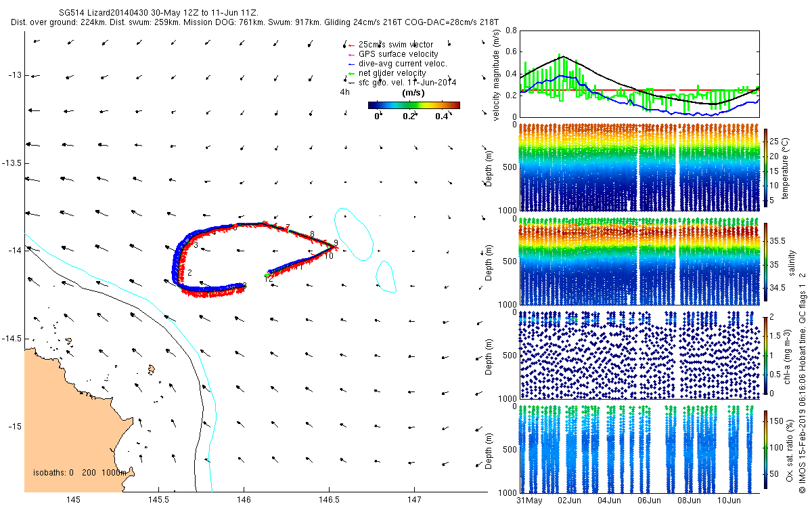Viewport: 812px width, 508px height.
Task: Click the map longitude tick '145'
Action: pyautogui.click(x=73, y=500)
